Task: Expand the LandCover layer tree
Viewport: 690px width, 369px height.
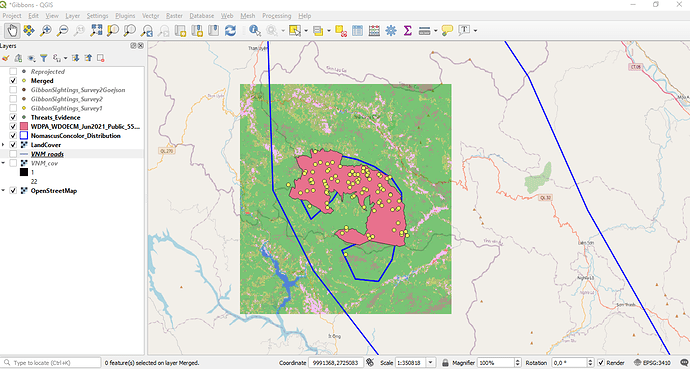Action: click(x=4, y=145)
